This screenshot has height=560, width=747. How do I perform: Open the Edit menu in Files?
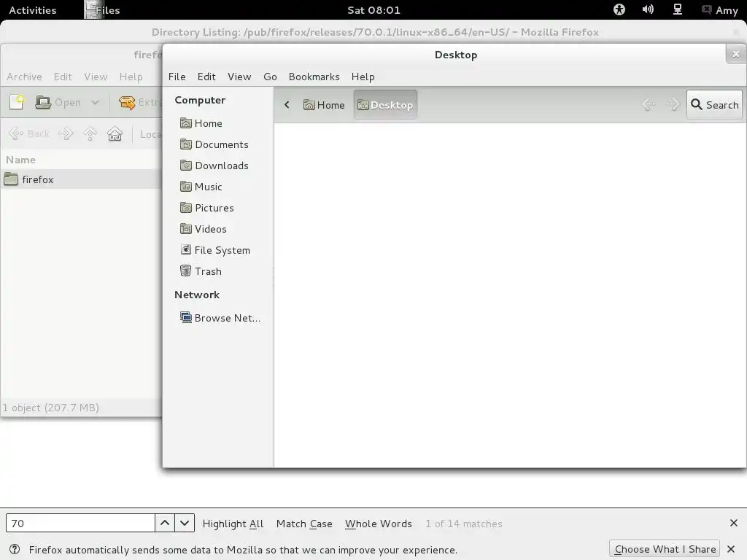[x=206, y=77]
